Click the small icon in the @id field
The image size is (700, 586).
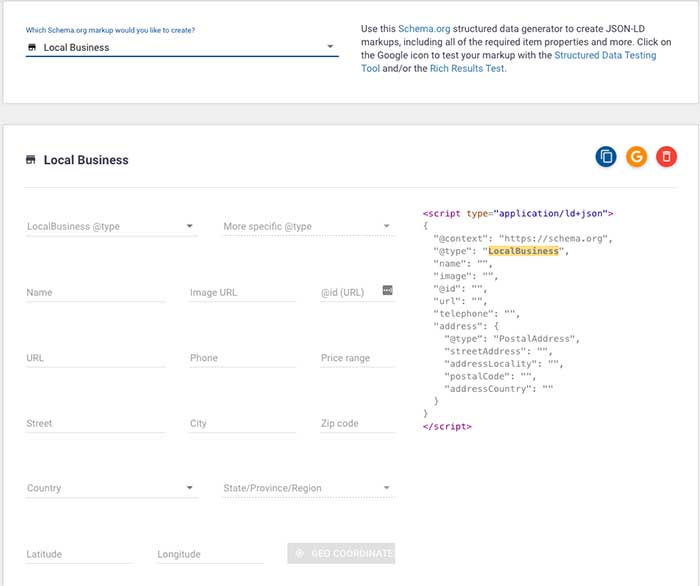[x=387, y=291]
